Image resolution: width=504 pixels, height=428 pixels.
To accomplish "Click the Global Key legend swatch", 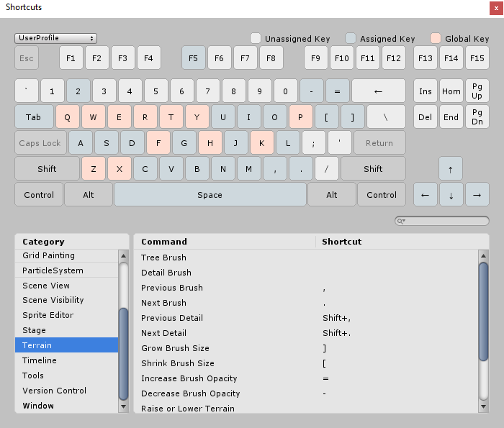I will (436, 38).
